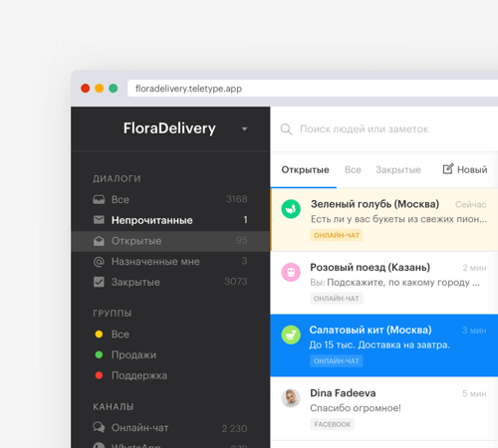Click preview 'До 15 тыс. Доставка на завтра.'

[x=379, y=345]
